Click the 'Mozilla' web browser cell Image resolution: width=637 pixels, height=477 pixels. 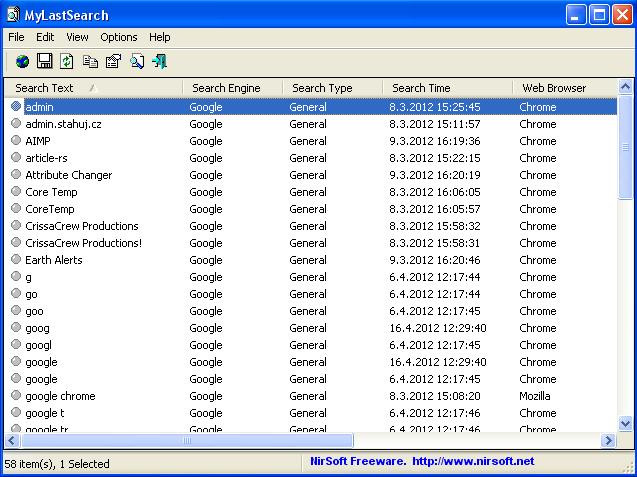[535, 396]
